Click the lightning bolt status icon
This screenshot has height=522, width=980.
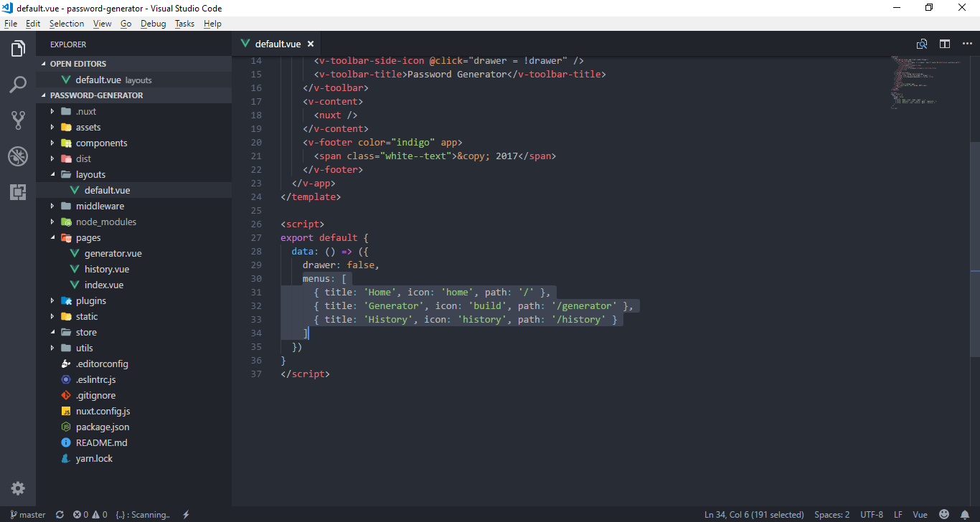(x=186, y=514)
